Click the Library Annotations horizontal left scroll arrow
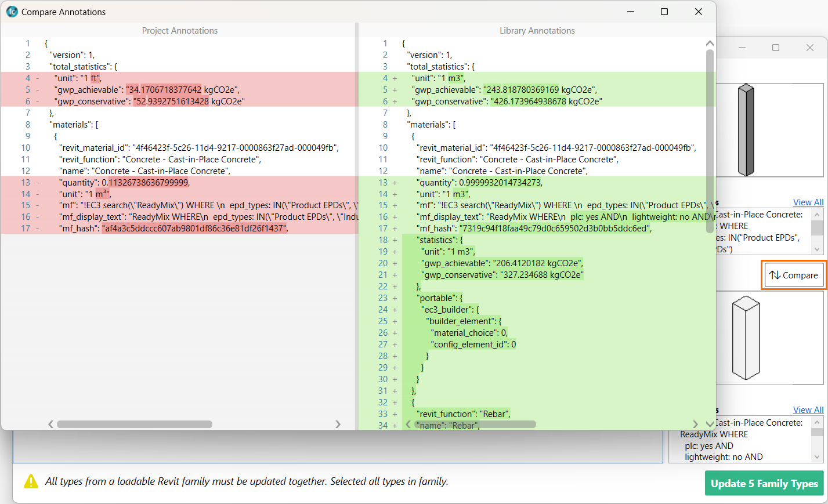This screenshot has height=504, width=828. point(408,424)
